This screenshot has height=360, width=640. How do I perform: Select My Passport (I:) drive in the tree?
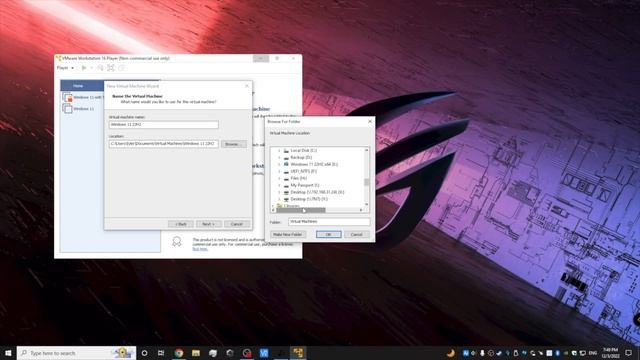[x=304, y=185]
